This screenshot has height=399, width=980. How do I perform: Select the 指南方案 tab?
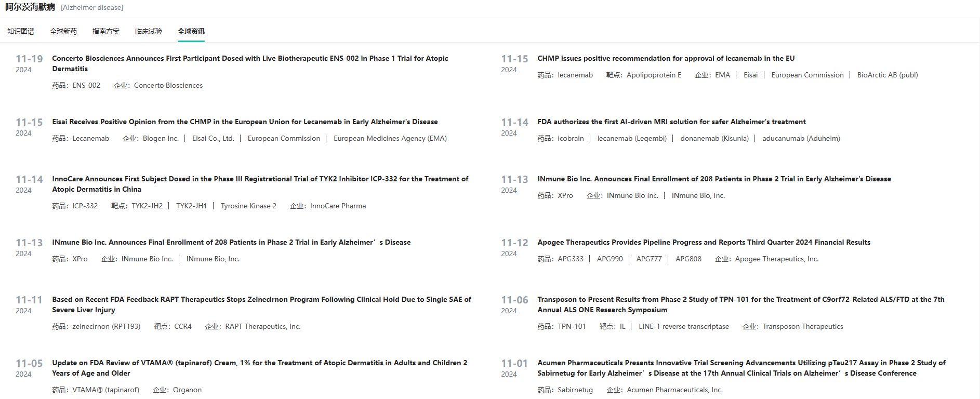pyautogui.click(x=106, y=32)
